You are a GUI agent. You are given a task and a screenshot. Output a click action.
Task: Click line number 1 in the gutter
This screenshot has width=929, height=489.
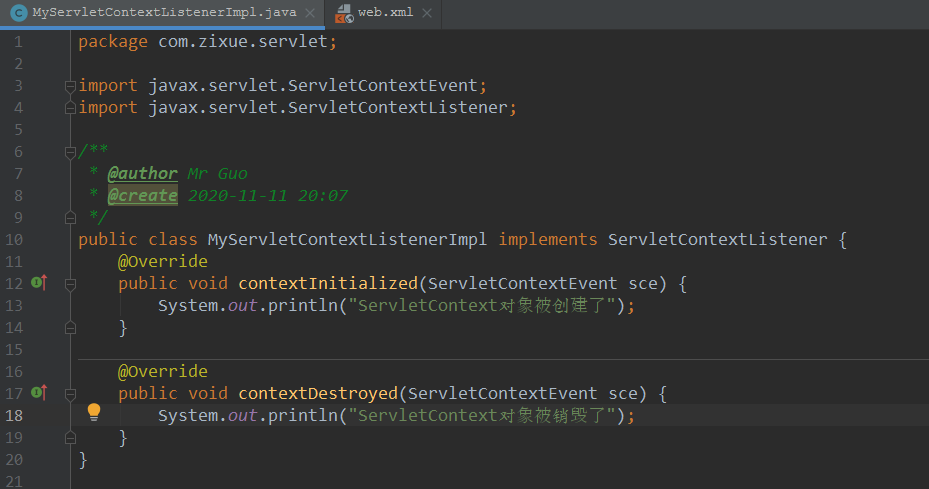click(x=18, y=41)
